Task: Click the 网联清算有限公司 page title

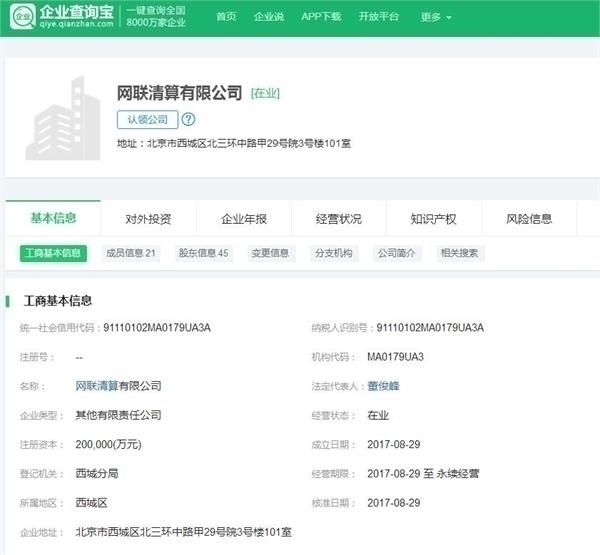Action: coord(179,93)
